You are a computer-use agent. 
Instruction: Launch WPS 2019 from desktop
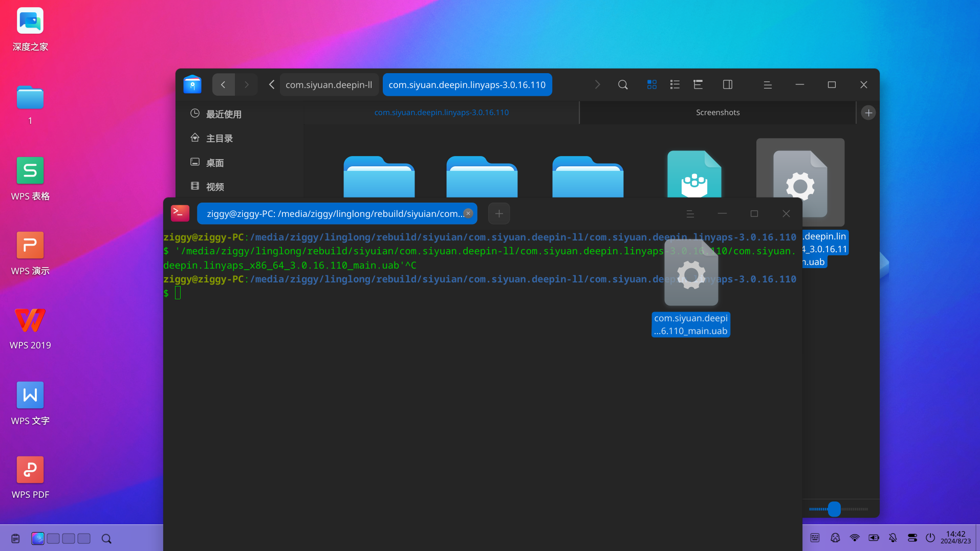coord(30,328)
